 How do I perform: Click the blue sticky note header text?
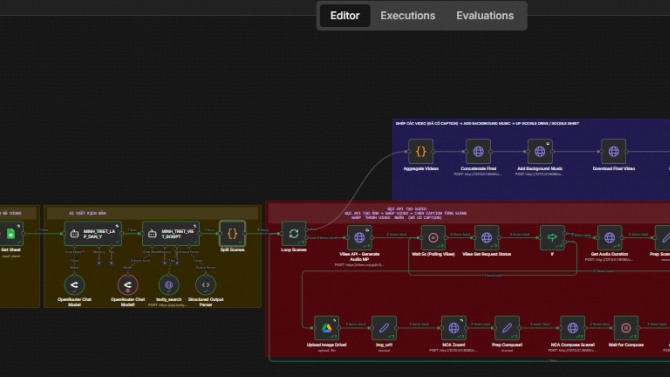(487, 124)
